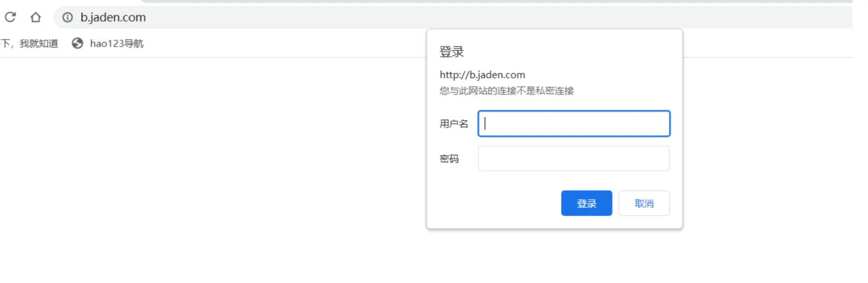The height and width of the screenshot is (283, 868).
Task: Click the 登录 dialog title
Action: coord(451,52)
